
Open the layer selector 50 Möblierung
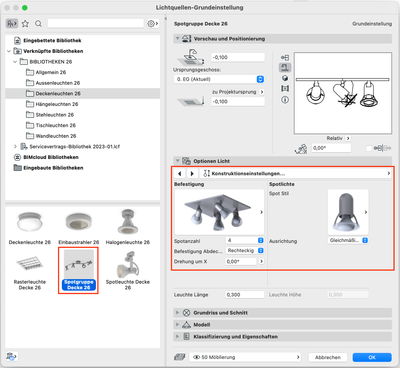tap(245, 357)
